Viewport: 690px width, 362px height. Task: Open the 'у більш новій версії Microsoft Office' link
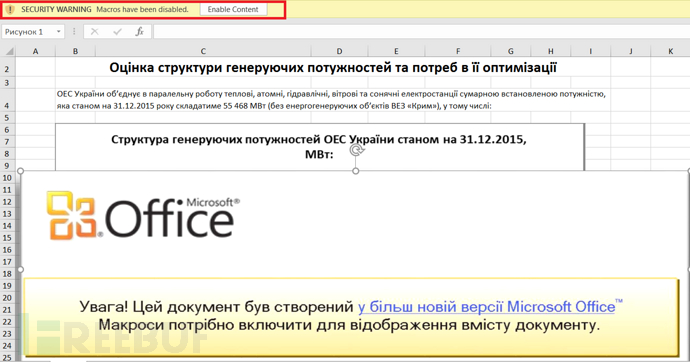pyautogui.click(x=486, y=307)
